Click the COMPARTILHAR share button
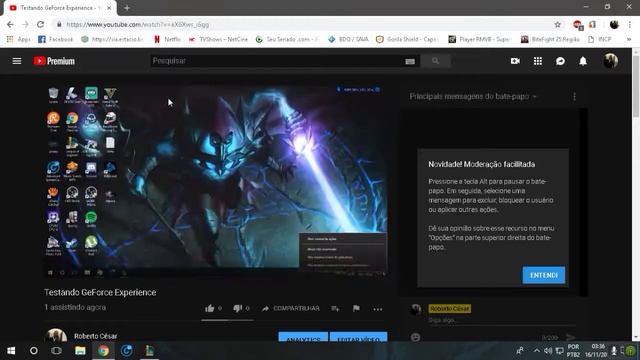 click(291, 308)
